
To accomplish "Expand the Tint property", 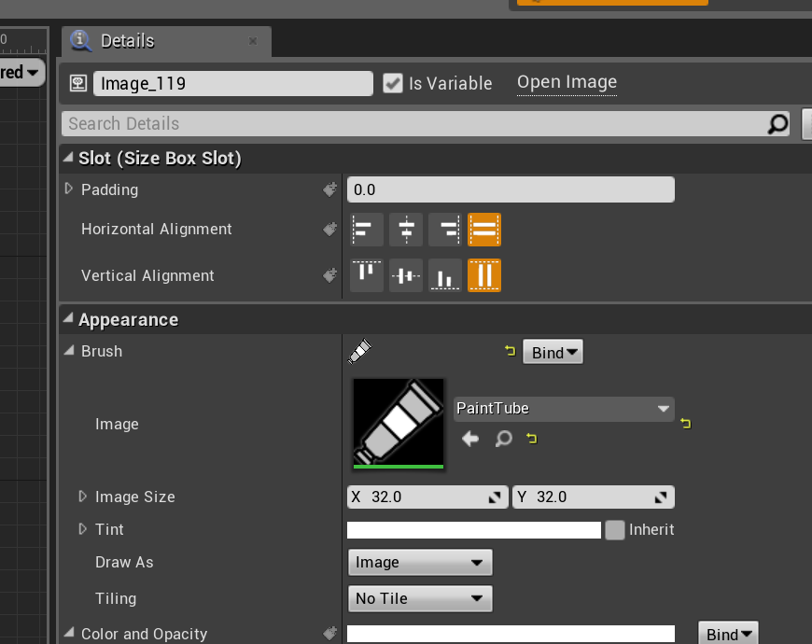I will pyautogui.click(x=82, y=529).
